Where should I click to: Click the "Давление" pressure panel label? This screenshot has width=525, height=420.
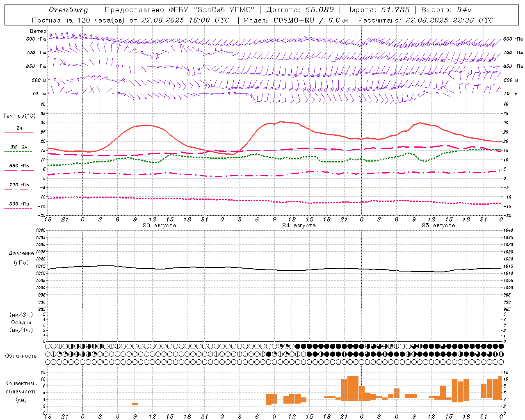21,253
